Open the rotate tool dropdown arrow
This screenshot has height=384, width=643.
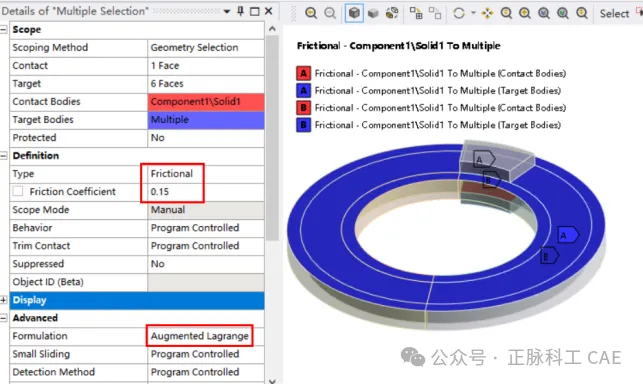tap(473, 13)
